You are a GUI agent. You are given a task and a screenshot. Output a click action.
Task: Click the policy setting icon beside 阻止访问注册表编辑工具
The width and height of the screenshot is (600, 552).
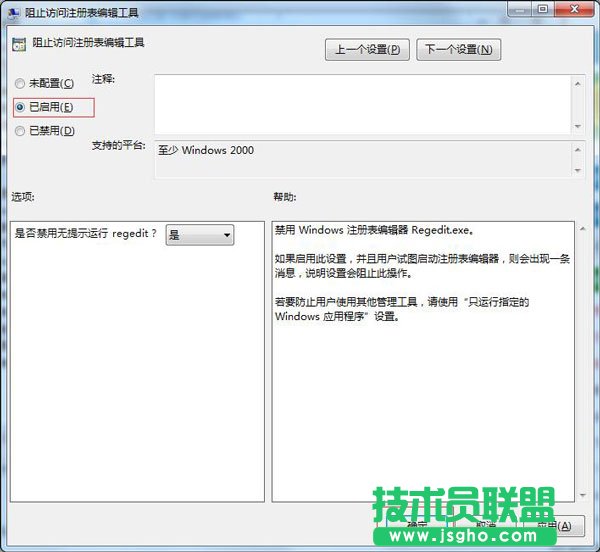click(x=19, y=45)
